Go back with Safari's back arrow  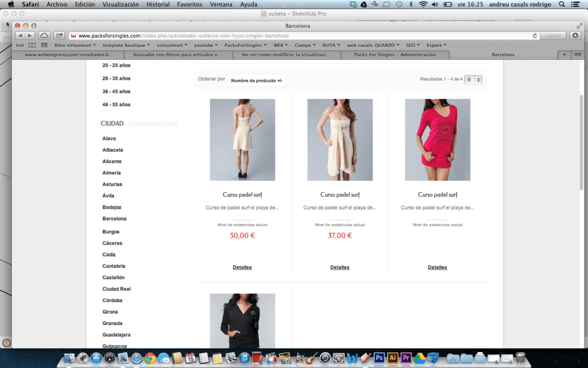tap(20, 36)
